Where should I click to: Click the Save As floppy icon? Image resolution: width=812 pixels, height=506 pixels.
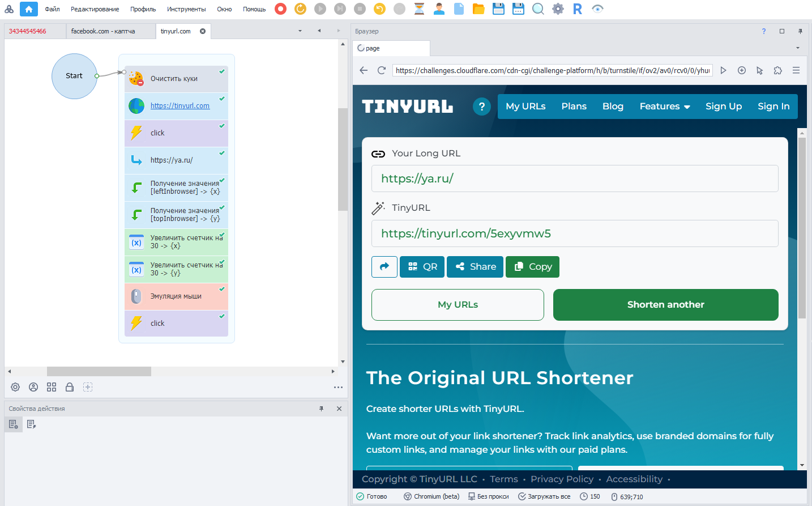point(518,8)
